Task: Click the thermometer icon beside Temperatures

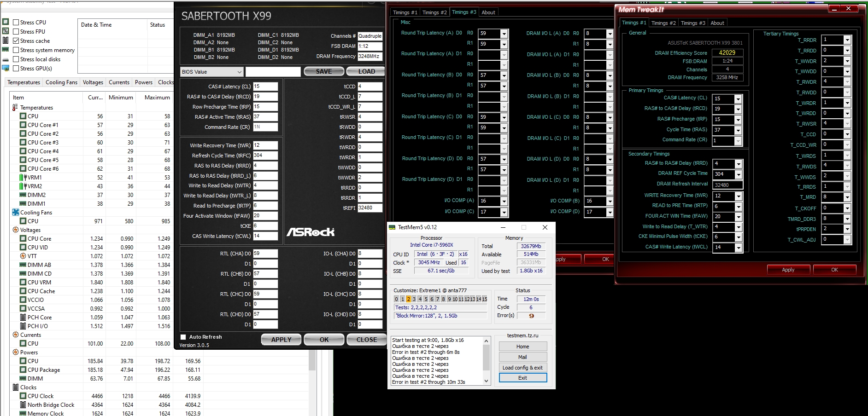Action: 15,107
